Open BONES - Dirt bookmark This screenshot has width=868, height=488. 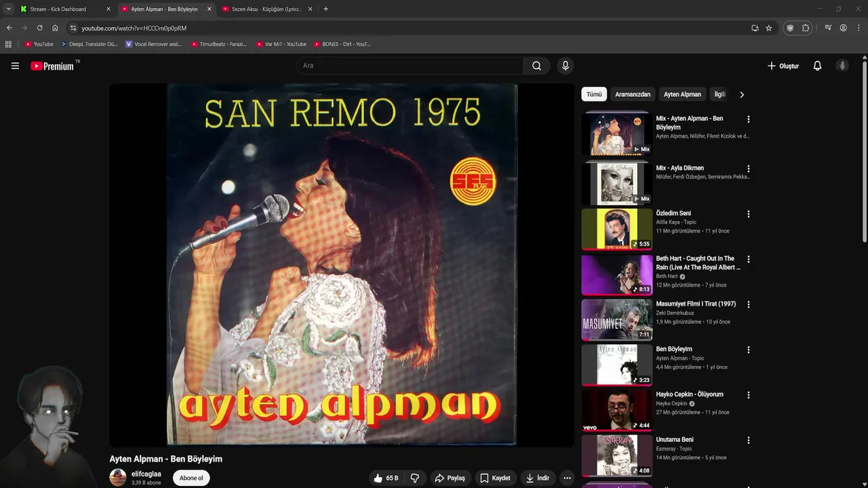(x=342, y=44)
